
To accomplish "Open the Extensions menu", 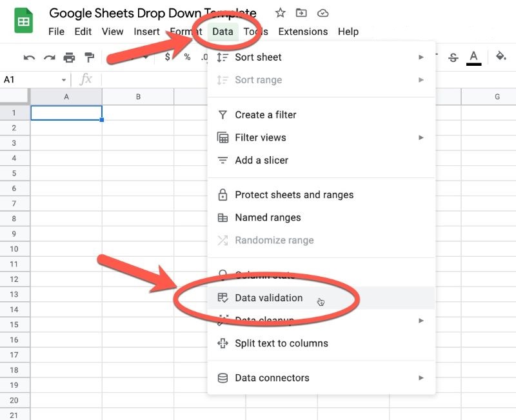I will 303,32.
